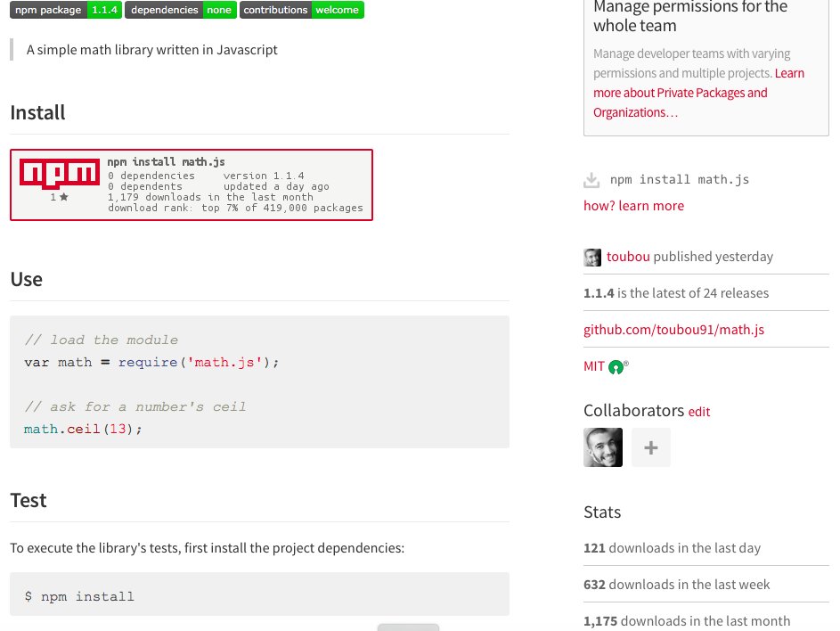Click the contributions welcome badge

pyautogui.click(x=302, y=10)
